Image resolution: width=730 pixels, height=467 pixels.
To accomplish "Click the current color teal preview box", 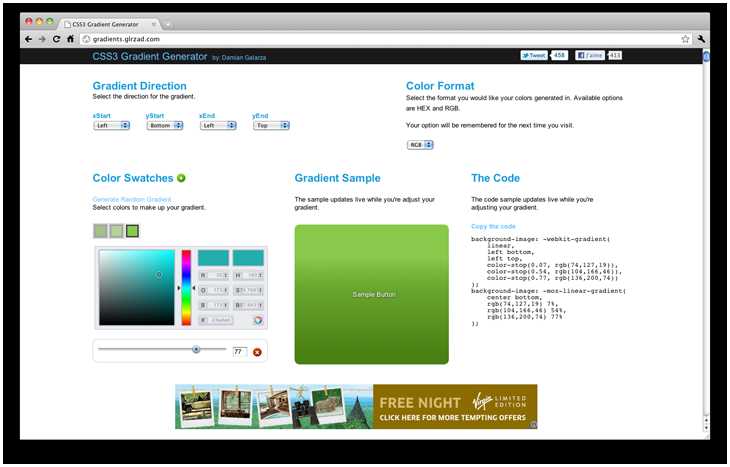I will (248, 257).
